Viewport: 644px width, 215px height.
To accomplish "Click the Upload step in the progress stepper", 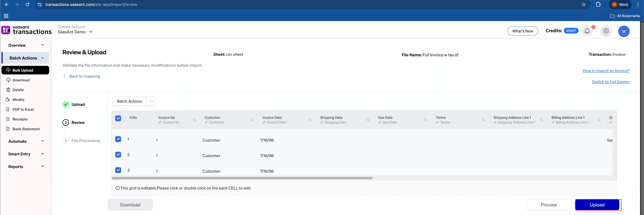I will coord(74,104).
